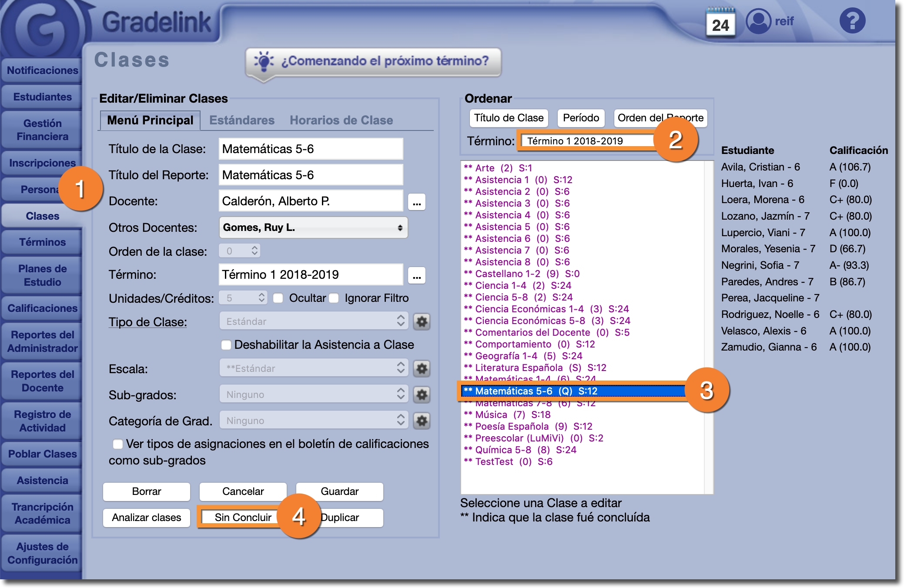Check Deshabilitar la Asistencia a Clase
This screenshot has width=904, height=588.
tap(226, 345)
